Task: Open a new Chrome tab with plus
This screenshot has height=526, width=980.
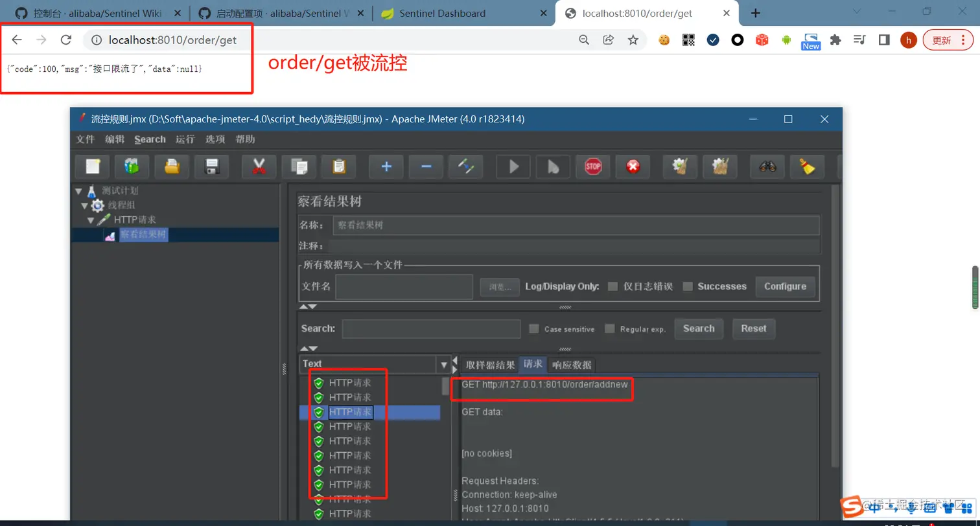Action: click(x=755, y=13)
